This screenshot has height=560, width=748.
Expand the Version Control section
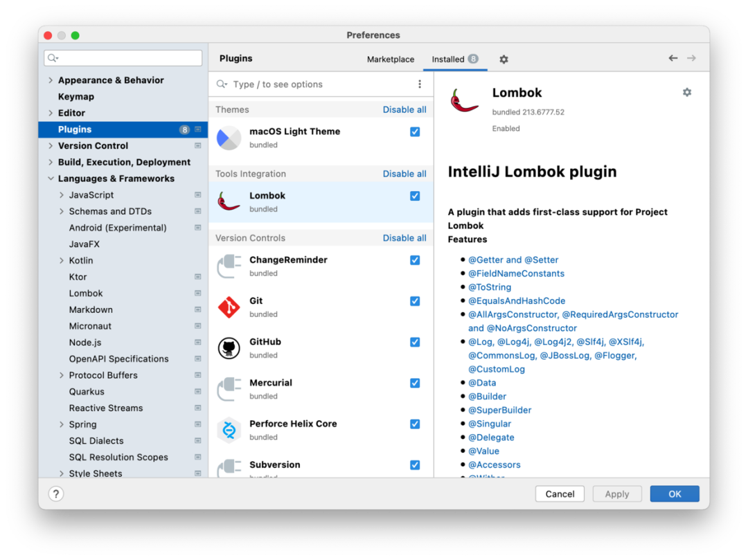[x=51, y=146]
